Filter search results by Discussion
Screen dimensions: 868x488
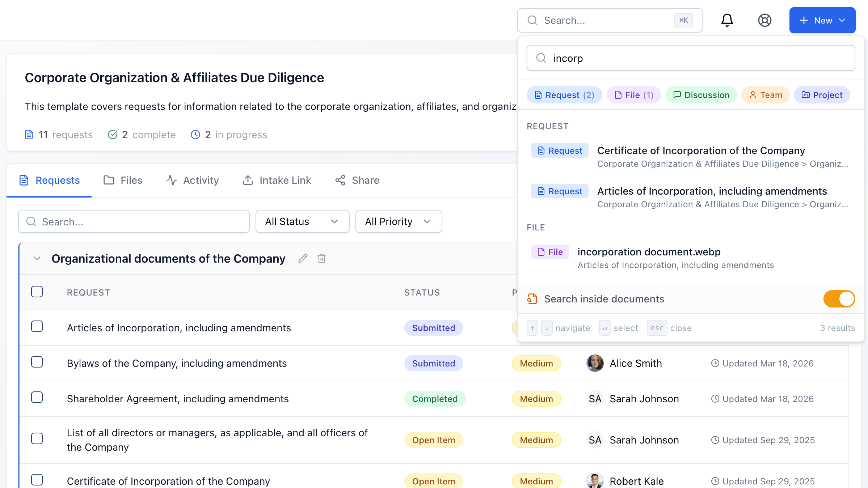pos(701,95)
